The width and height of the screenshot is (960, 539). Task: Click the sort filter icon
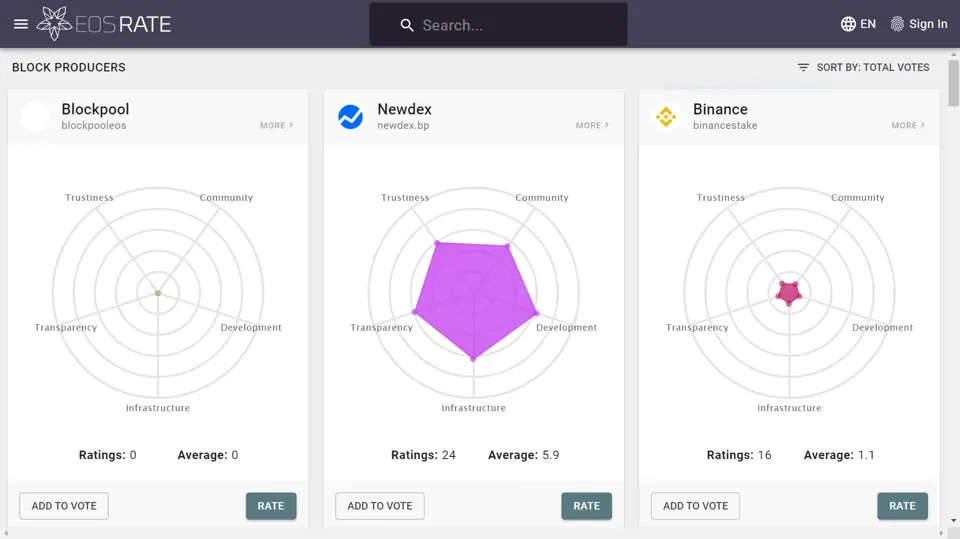(803, 67)
